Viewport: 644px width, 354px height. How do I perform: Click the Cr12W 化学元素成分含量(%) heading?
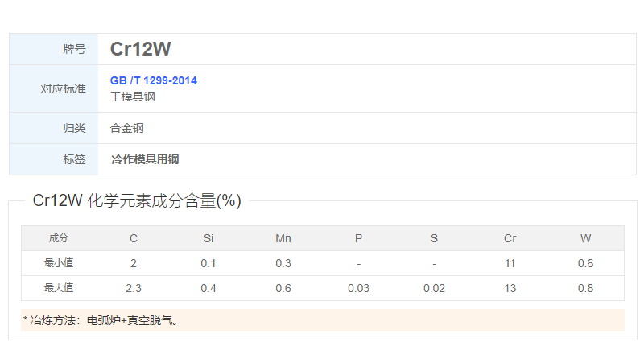137,201
